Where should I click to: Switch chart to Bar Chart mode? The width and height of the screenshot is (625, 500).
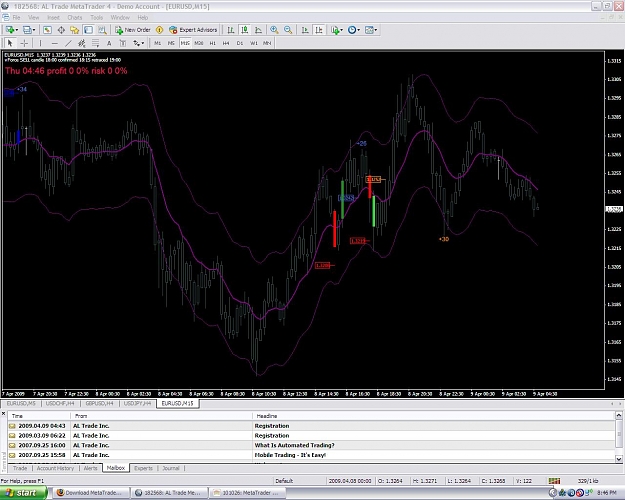231,30
